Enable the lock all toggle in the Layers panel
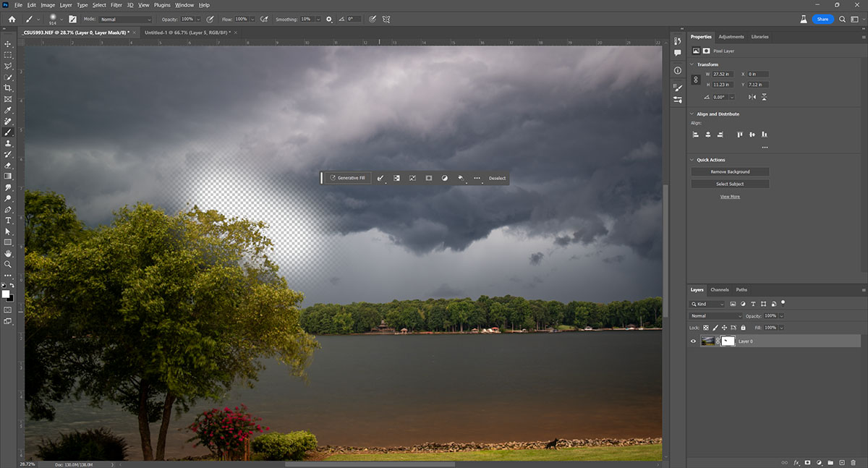 click(x=743, y=328)
